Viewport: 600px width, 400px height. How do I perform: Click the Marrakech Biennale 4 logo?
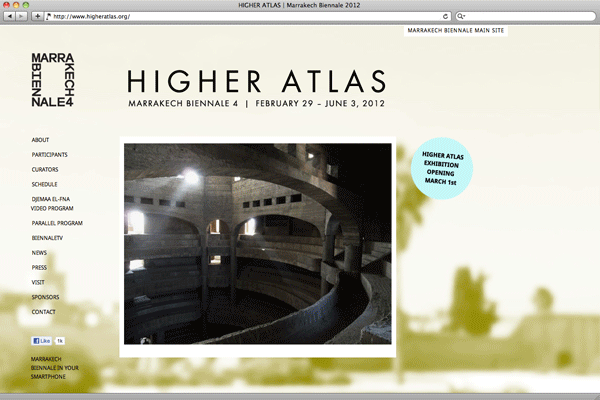(x=53, y=80)
